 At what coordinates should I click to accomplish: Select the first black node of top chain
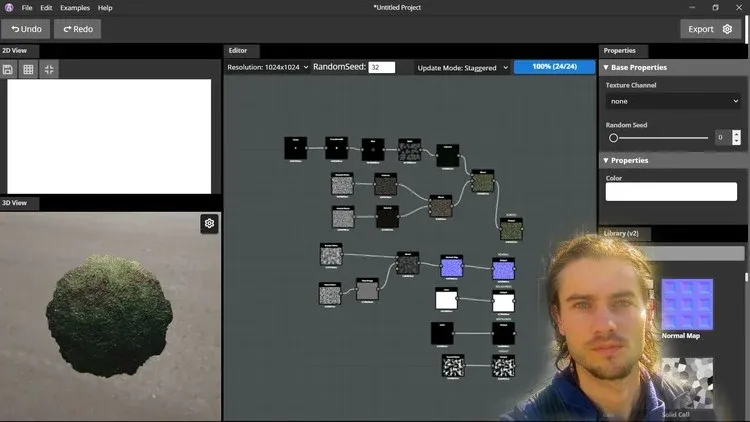click(x=296, y=148)
